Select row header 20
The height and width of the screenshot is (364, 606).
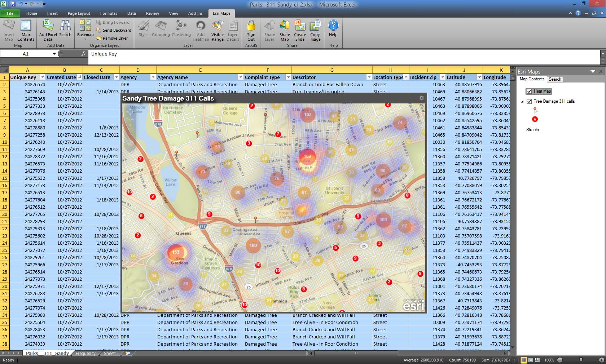click(x=5, y=214)
